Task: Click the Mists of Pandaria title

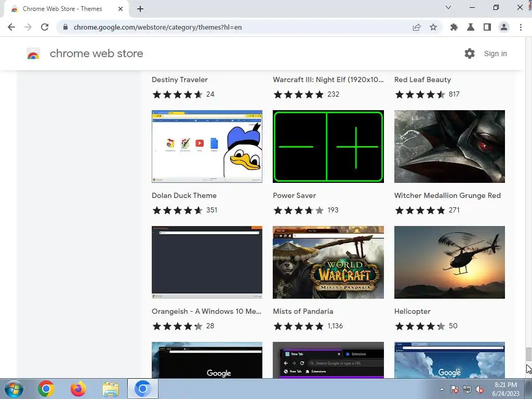Action: pos(303,312)
